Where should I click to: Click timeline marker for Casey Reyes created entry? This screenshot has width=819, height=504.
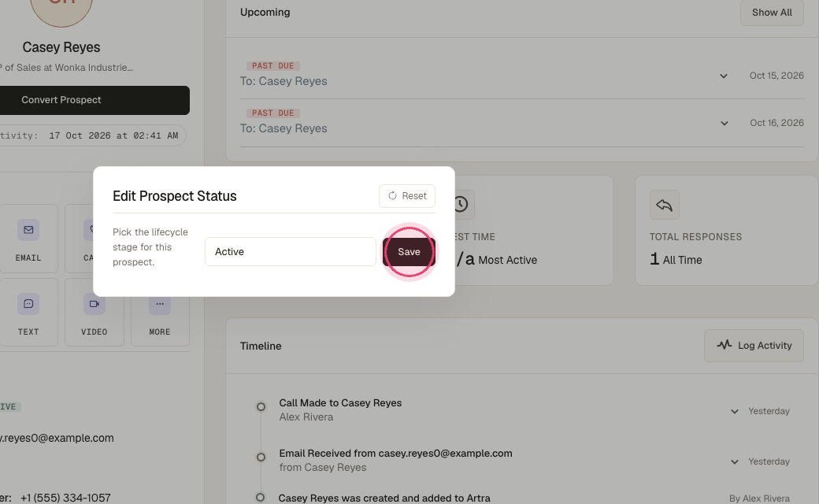tap(260, 497)
